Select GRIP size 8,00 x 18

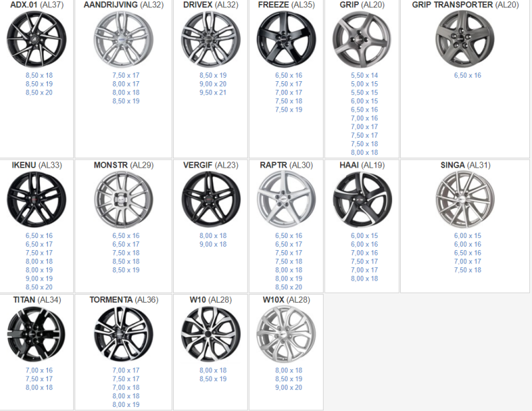[x=364, y=152]
